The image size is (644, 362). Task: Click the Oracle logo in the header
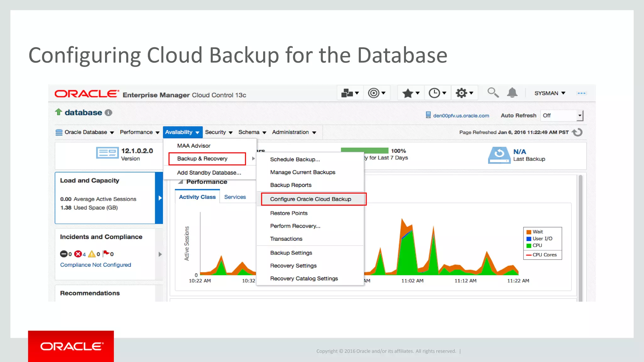(x=87, y=94)
